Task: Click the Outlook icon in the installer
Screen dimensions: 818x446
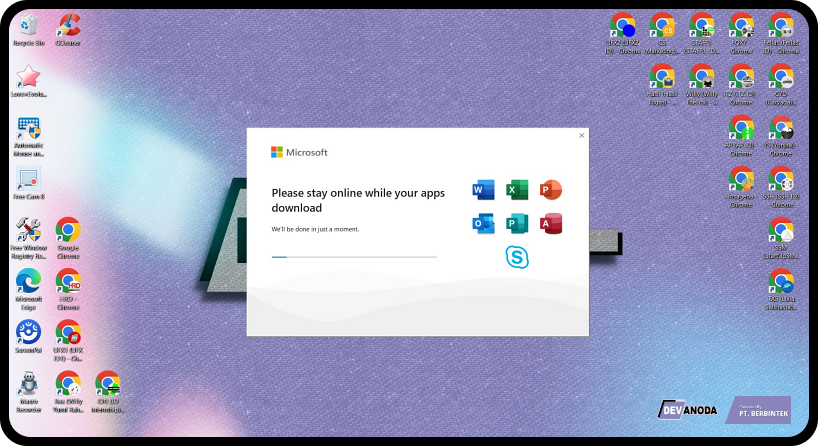Action: (484, 224)
